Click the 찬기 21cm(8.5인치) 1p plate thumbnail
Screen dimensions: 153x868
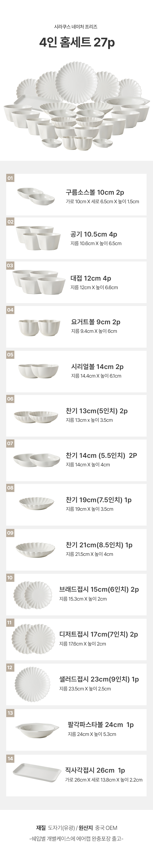point(35,549)
